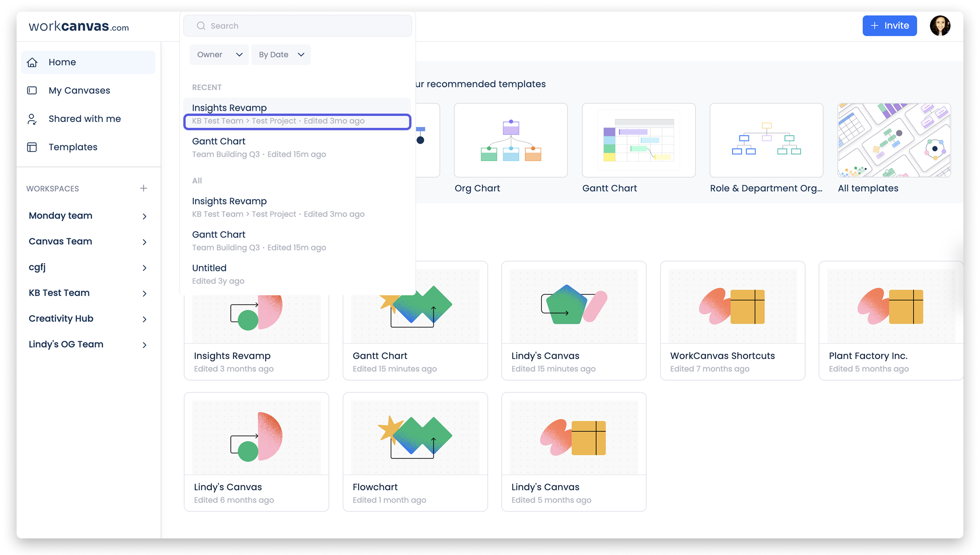Click the My Canvases sidebar icon
The height and width of the screenshot is (555, 980).
tap(32, 90)
